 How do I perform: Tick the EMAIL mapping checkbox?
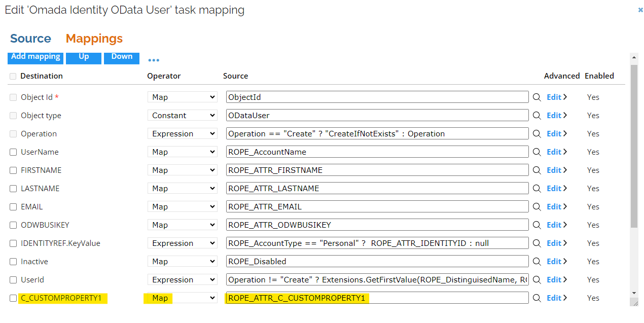point(13,207)
